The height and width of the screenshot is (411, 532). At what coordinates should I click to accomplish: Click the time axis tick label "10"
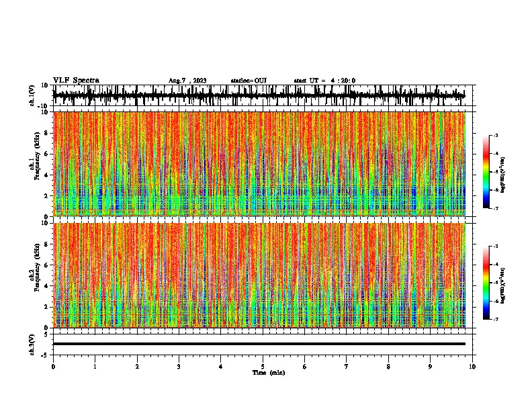[x=472, y=367]
